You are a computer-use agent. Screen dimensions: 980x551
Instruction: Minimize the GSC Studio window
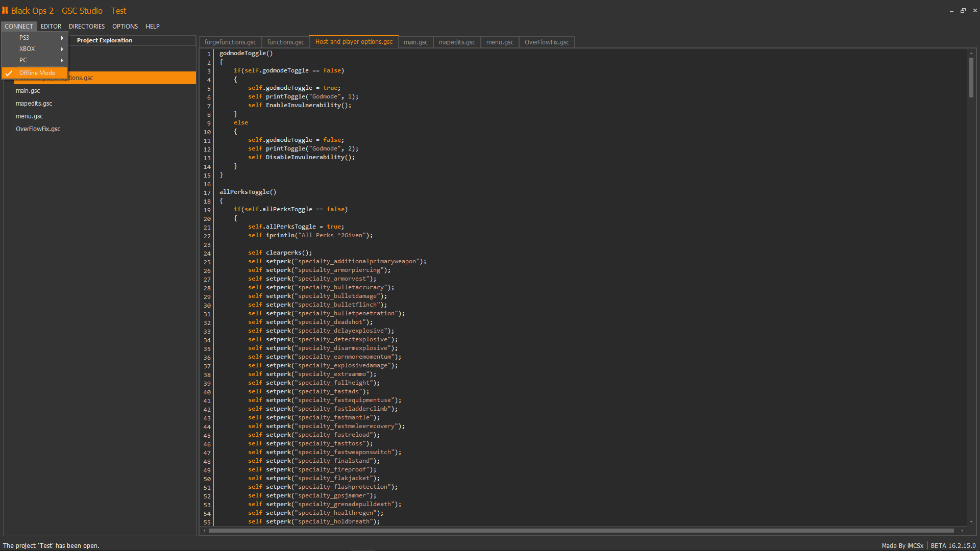[x=951, y=11]
